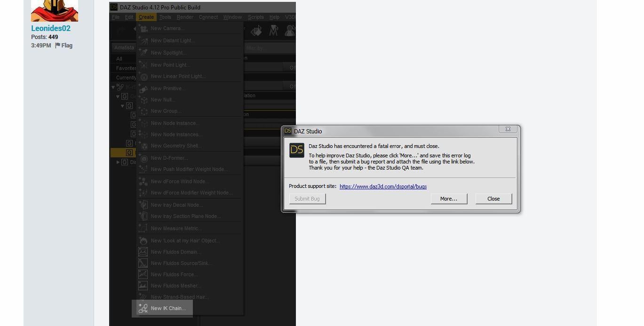The image size is (644, 326).
Task: Click the DS logo in the error dialog
Action: click(x=297, y=150)
